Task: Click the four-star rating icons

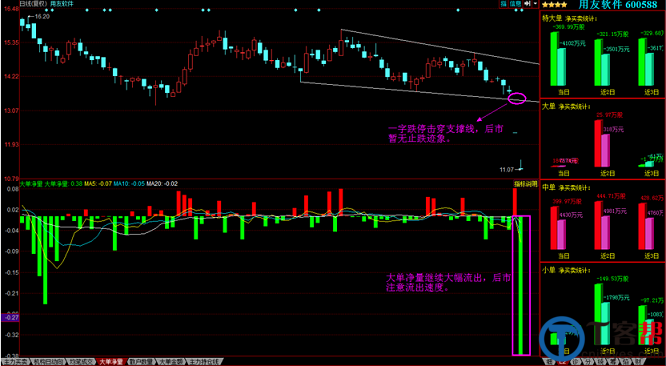Action: pos(554,5)
